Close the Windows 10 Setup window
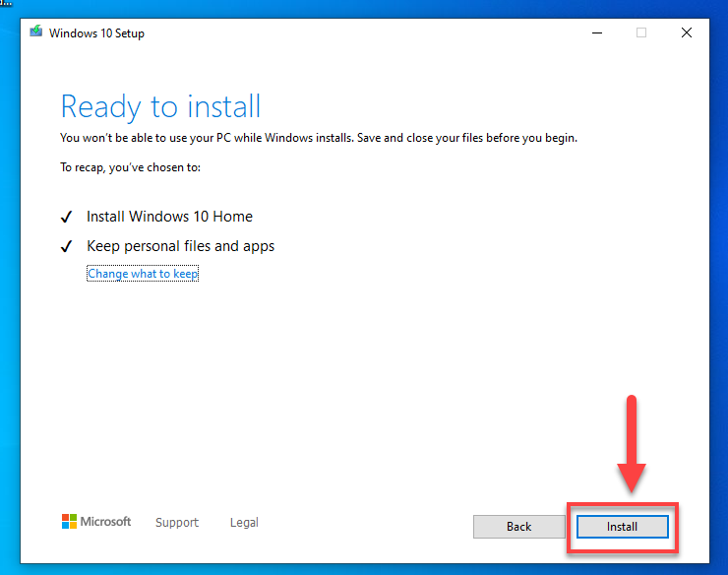This screenshot has width=728, height=575. [x=687, y=32]
